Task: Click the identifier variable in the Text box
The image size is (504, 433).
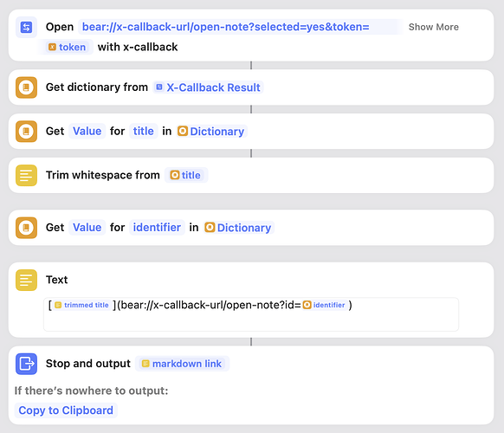Action: [x=325, y=305]
